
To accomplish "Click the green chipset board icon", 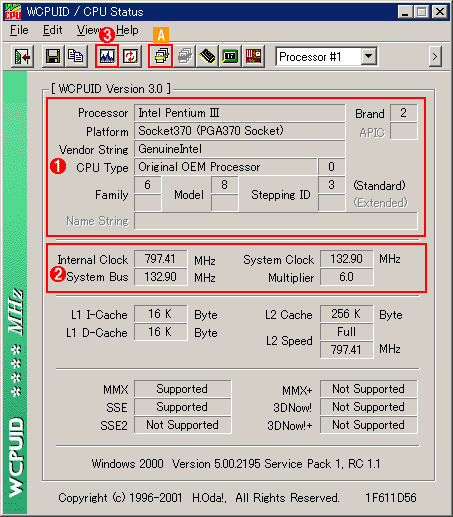I will (x=230, y=56).
